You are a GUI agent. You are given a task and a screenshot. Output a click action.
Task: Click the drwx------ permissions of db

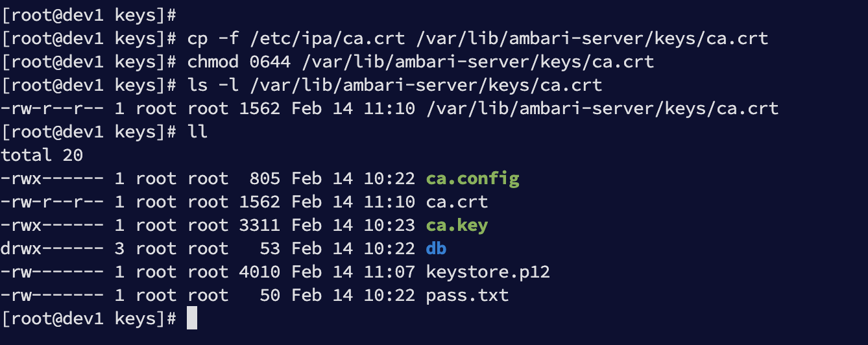pos(52,248)
